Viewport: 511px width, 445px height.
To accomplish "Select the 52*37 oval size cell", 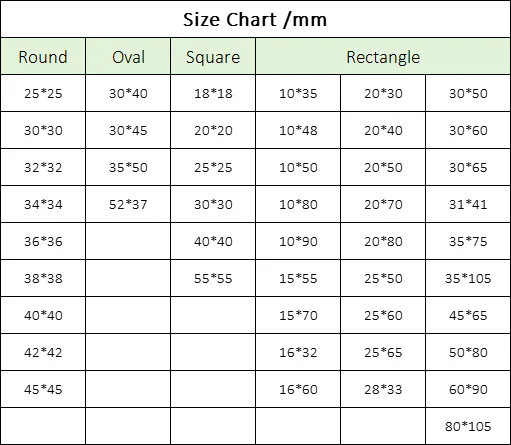I will tap(128, 204).
